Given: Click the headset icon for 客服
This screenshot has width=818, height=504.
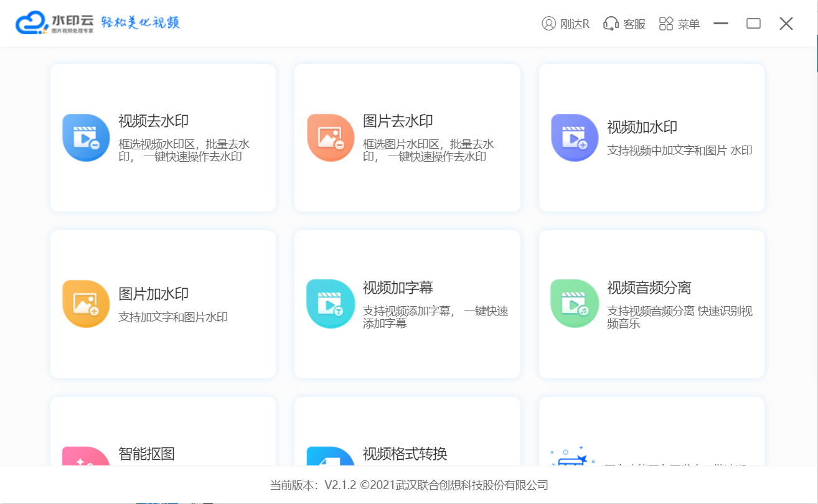Looking at the screenshot, I should 611,24.
